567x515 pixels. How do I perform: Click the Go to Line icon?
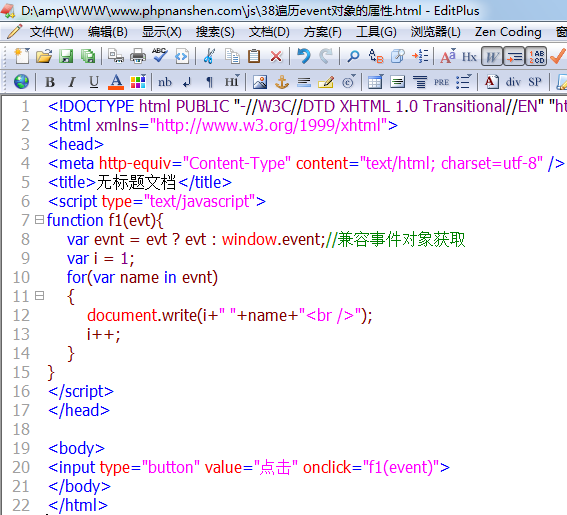(x=420, y=56)
